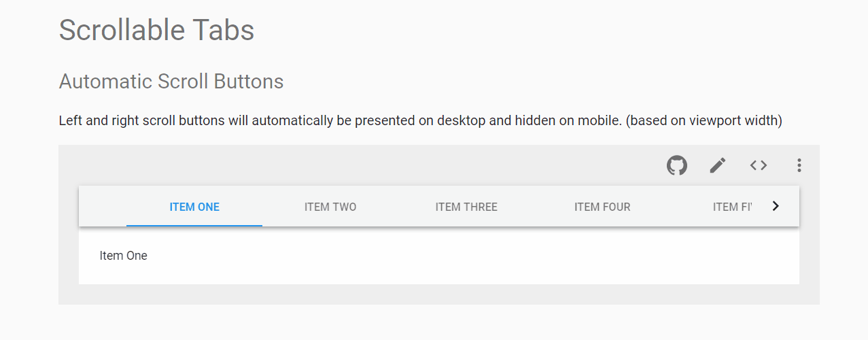Click the 'Scrollable Tabs' page heading
This screenshot has width=868, height=340.
[x=156, y=30]
